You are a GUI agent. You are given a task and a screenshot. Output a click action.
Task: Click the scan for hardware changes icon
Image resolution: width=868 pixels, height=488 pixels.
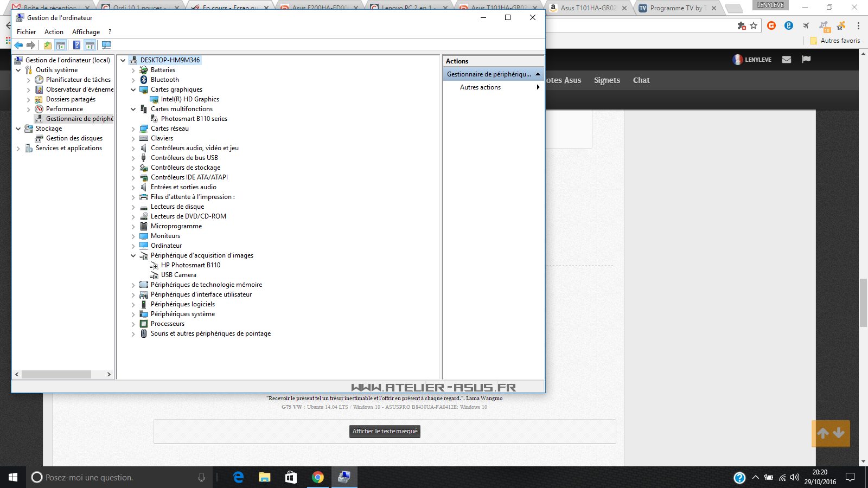106,45
